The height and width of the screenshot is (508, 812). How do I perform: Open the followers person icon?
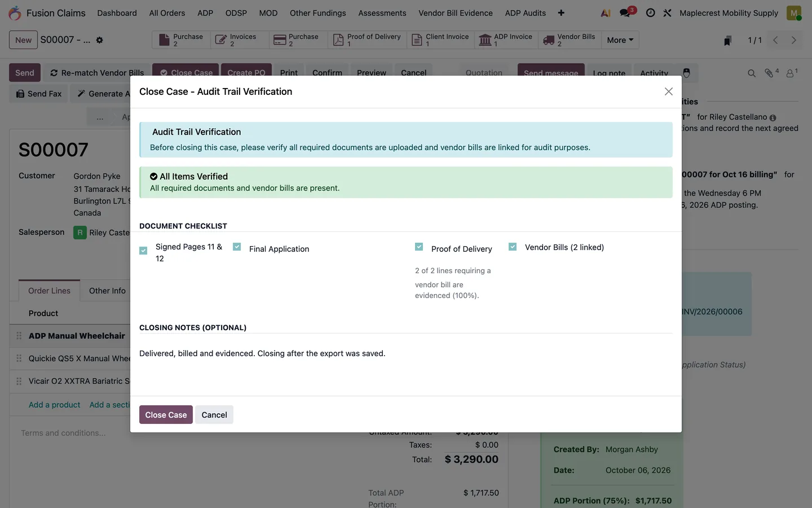pos(791,73)
